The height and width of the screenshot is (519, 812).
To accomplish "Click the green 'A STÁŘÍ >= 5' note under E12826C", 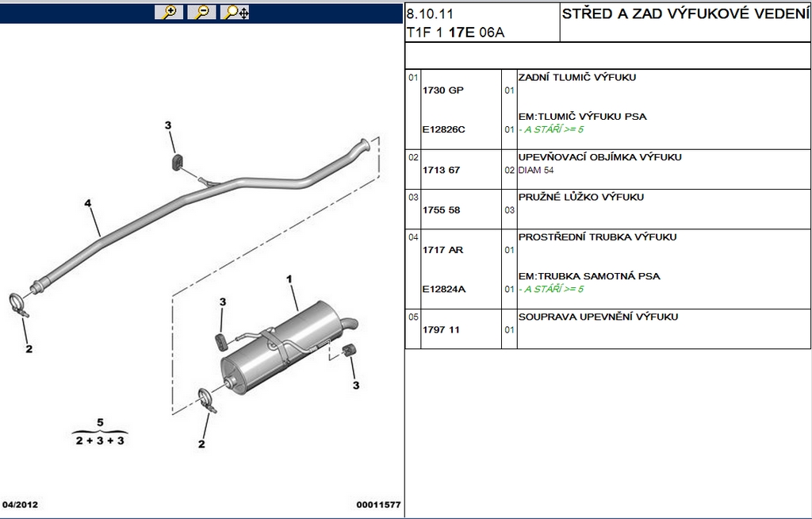I will (551, 129).
